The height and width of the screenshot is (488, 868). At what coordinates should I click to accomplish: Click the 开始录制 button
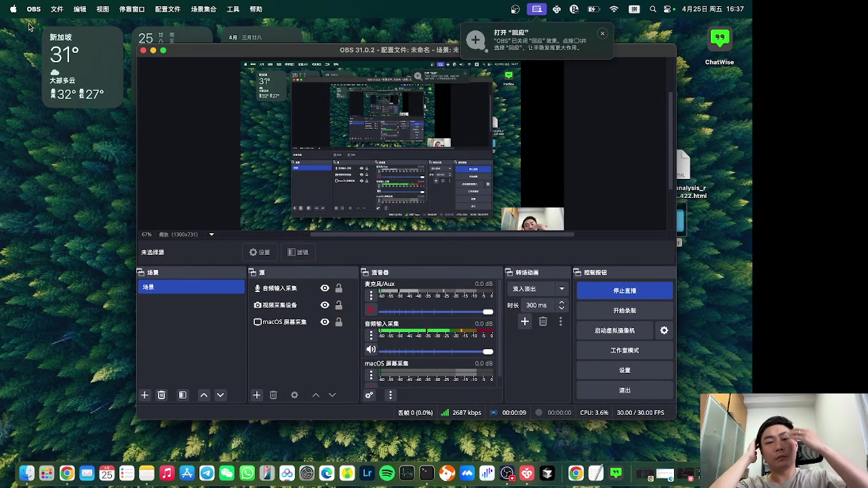[x=625, y=310]
